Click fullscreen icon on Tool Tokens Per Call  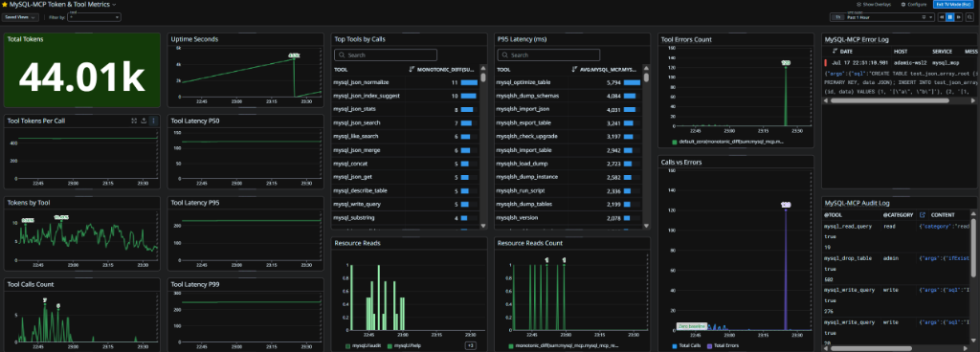click(134, 121)
